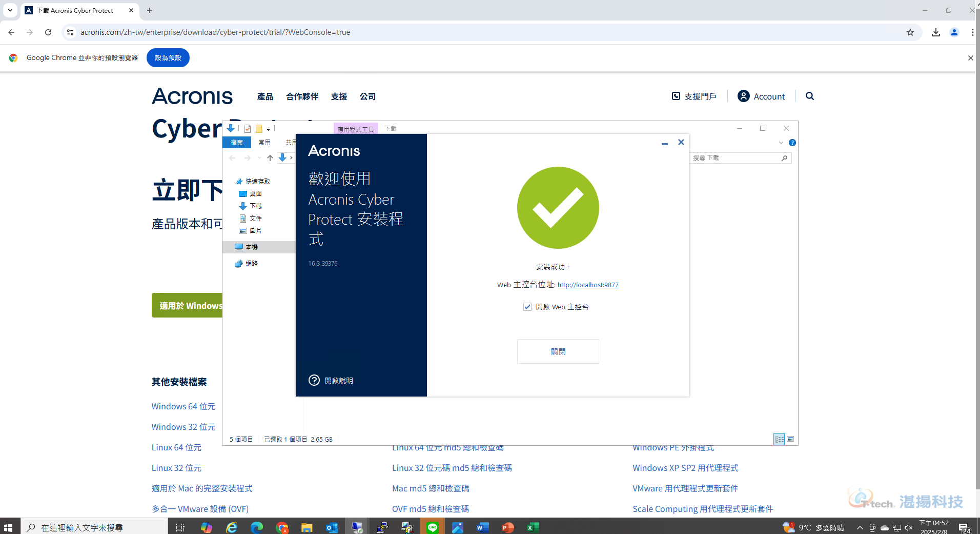This screenshot has width=980, height=534.
Task: View site information icon in address bar
Action: click(70, 32)
